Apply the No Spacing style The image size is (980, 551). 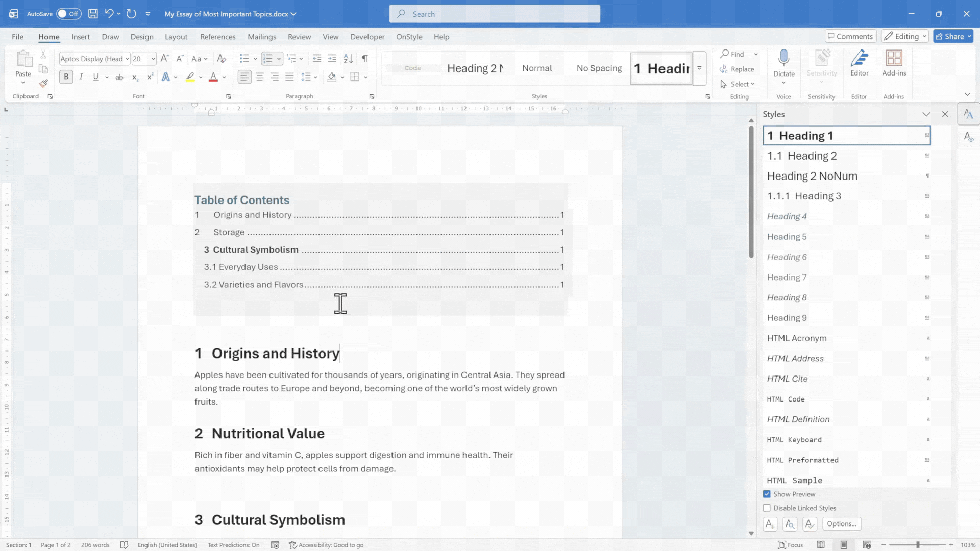599,68
